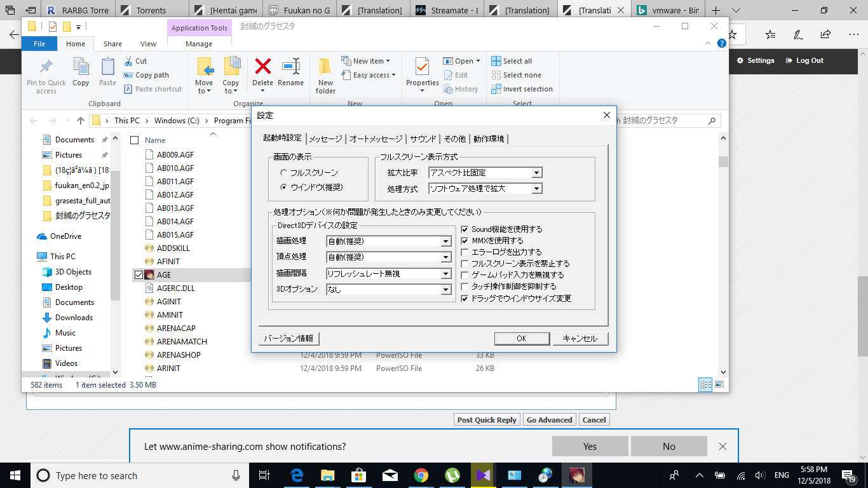868x488 pixels.
Task: Open the 3Dオプション dropdown
Action: 446,290
